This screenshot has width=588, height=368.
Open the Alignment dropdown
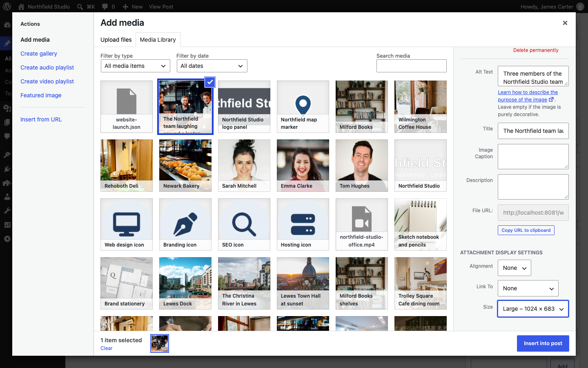pos(514,268)
